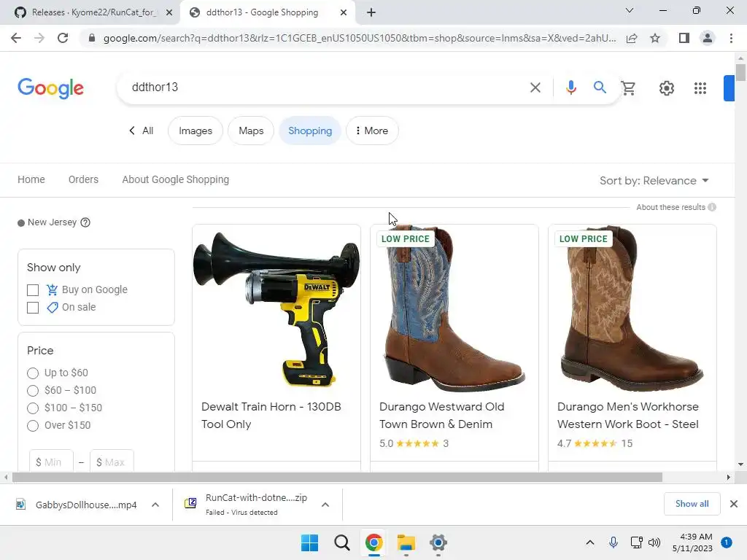Open Chrome profile avatar
Viewport: 747px width, 560px height.
[x=708, y=38]
